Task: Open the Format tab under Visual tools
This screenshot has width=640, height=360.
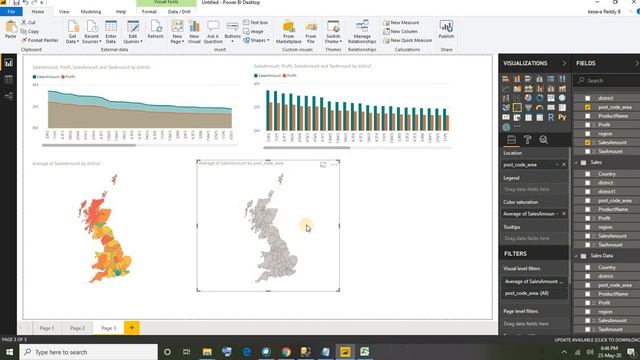Action: [x=149, y=12]
